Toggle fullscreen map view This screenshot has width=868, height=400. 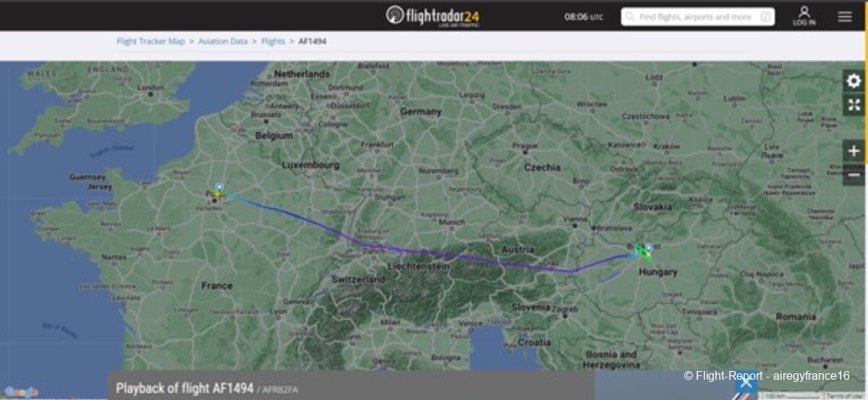point(854,105)
